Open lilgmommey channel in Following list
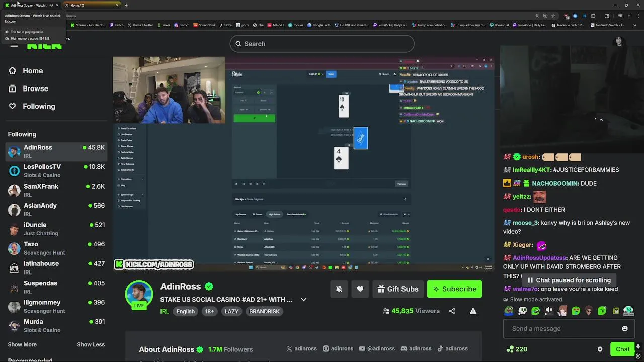The image size is (644, 362). click(x=56, y=306)
